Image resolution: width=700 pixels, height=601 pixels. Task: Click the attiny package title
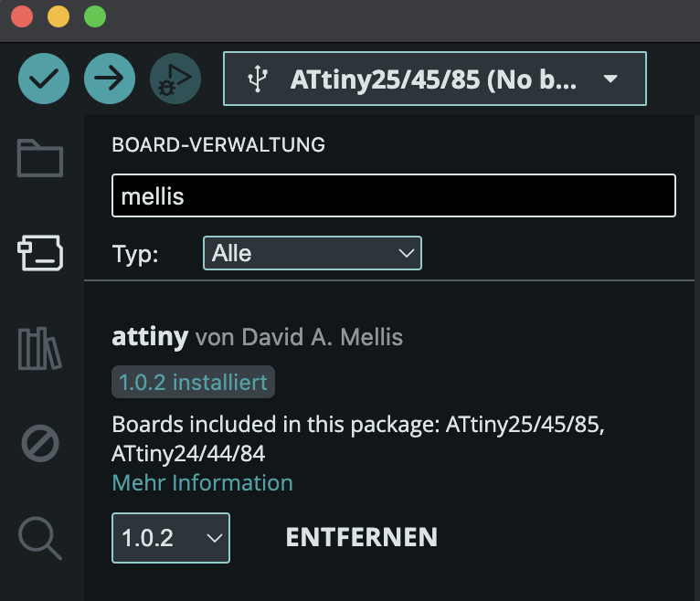click(x=150, y=337)
